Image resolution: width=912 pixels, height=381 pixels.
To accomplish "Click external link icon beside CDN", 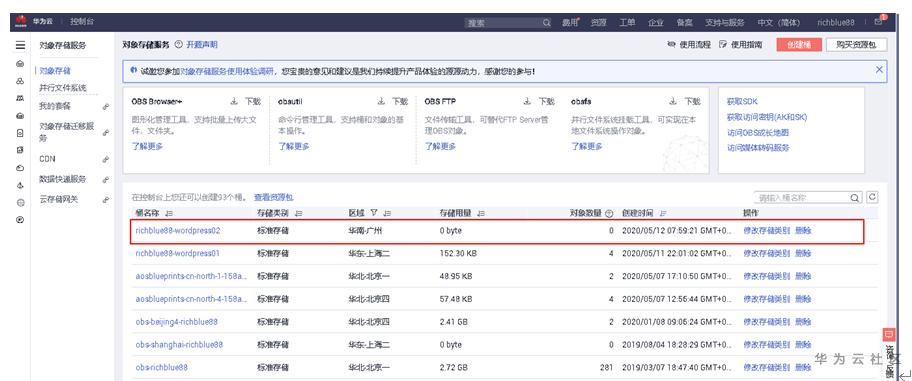I will pos(106,159).
